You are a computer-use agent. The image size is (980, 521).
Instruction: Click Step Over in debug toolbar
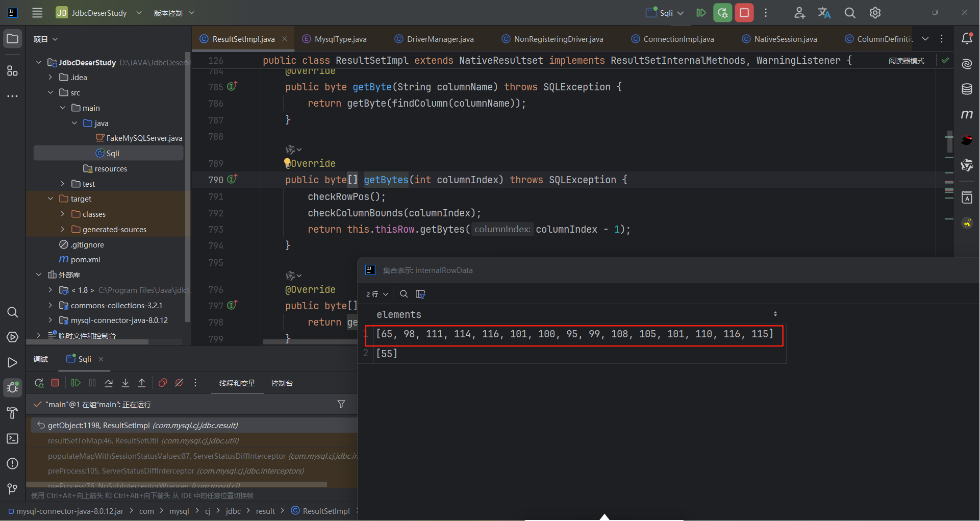click(109, 383)
